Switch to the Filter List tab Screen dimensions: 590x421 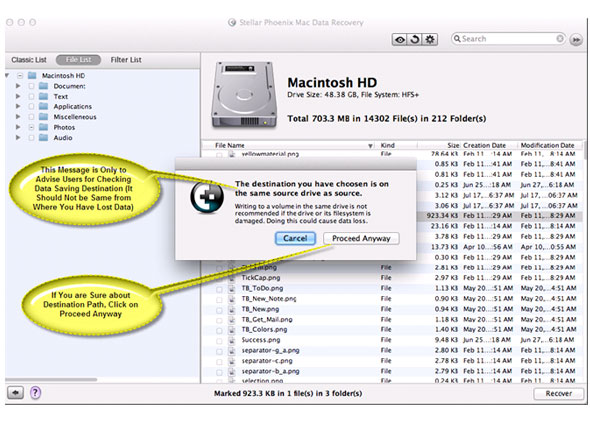coord(126,60)
